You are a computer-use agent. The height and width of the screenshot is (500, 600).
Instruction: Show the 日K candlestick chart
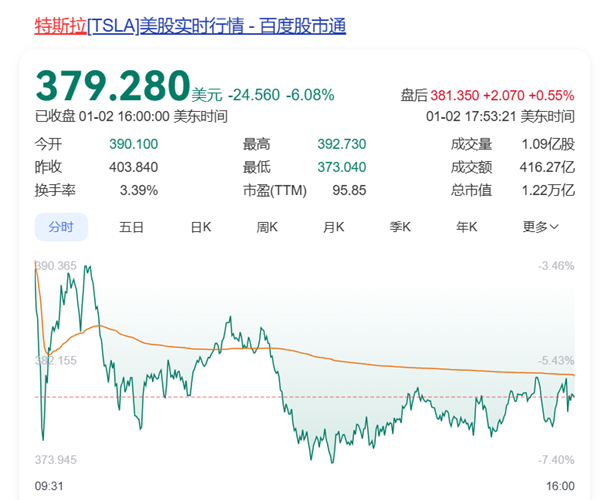pos(200,227)
